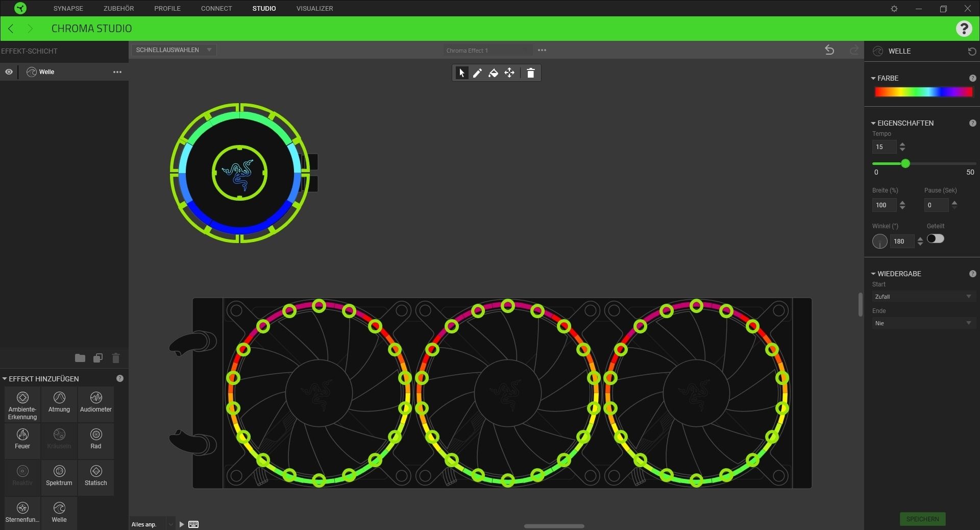
Task: Add the Sternenfunkeln effect
Action: coord(22,513)
